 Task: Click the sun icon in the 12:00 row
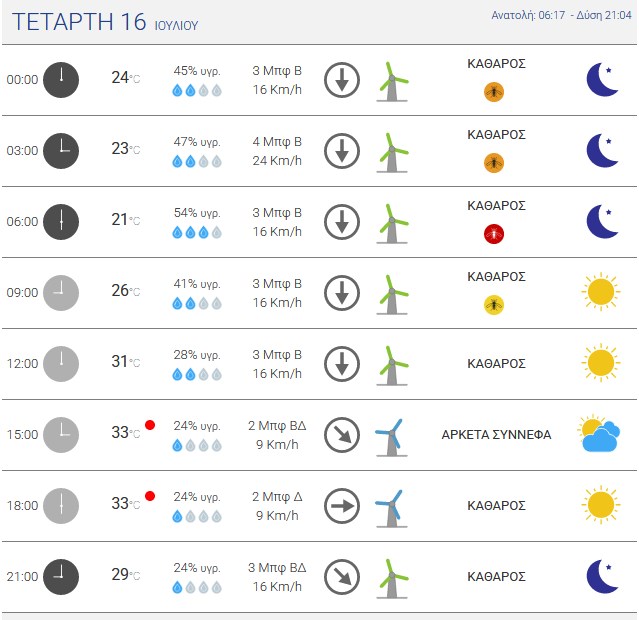pyautogui.click(x=601, y=363)
